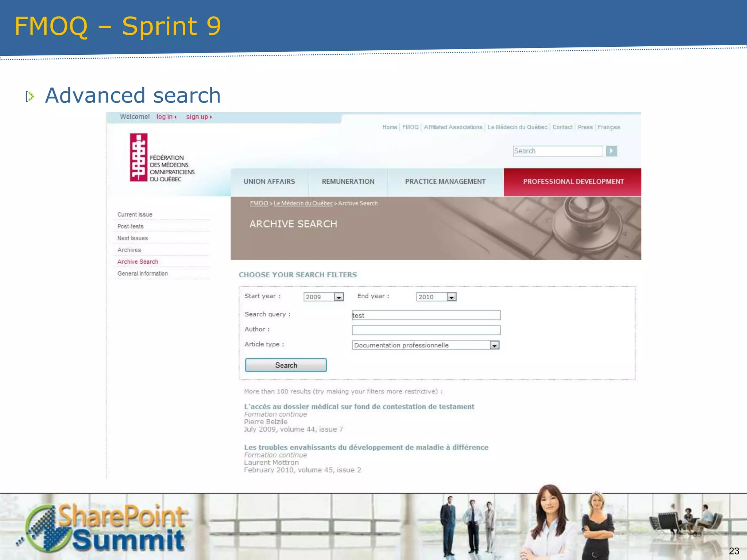The width and height of the screenshot is (747, 560).
Task: Focus the top site Search field
Action: pos(558,151)
